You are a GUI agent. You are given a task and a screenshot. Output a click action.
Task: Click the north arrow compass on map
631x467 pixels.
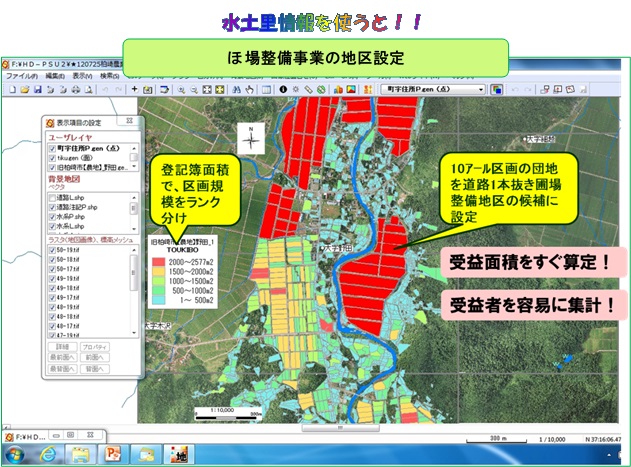coord(251,139)
